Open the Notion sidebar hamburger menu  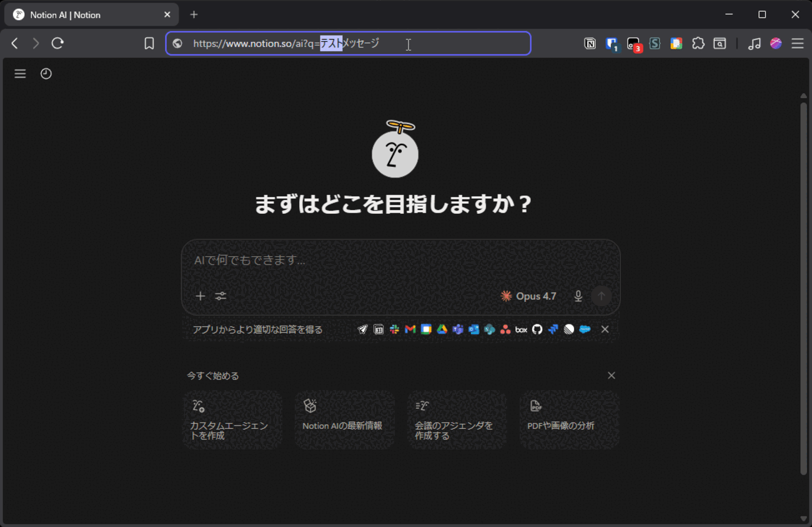click(20, 74)
